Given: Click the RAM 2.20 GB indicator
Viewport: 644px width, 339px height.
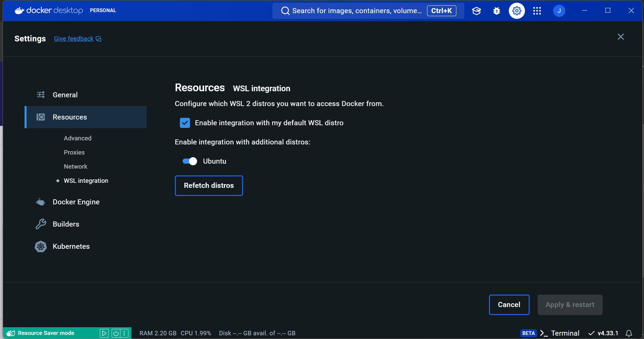Looking at the screenshot, I should pyautogui.click(x=158, y=333).
